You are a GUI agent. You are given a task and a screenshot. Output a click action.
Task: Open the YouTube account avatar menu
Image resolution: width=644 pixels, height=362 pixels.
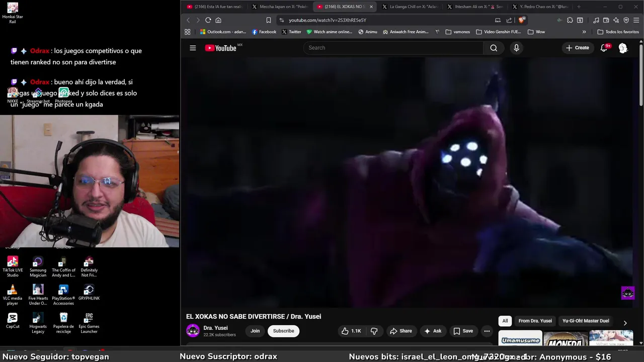point(623,48)
